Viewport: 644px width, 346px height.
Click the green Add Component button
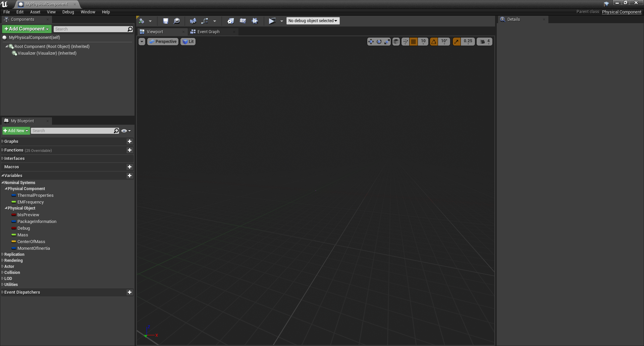coord(27,29)
